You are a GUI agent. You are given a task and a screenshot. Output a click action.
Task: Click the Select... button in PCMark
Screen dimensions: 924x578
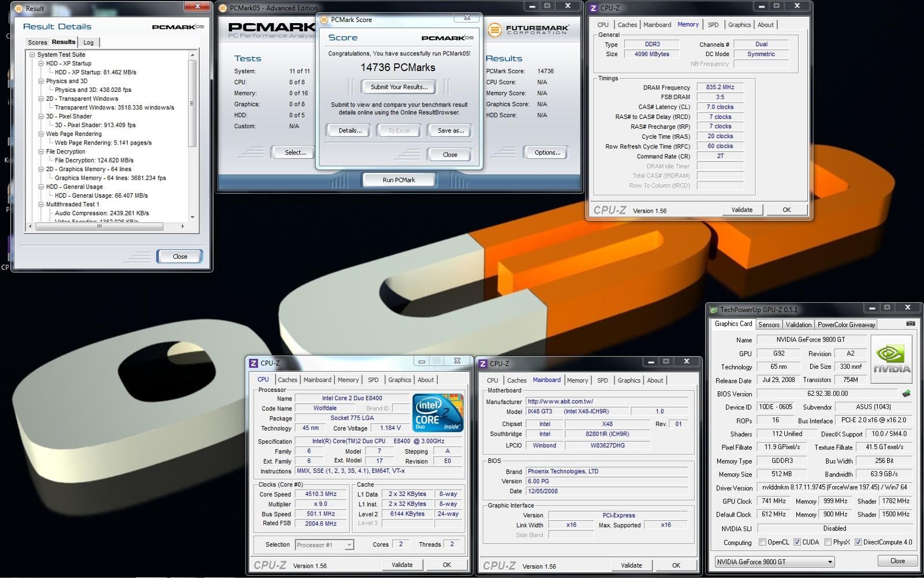click(x=295, y=153)
